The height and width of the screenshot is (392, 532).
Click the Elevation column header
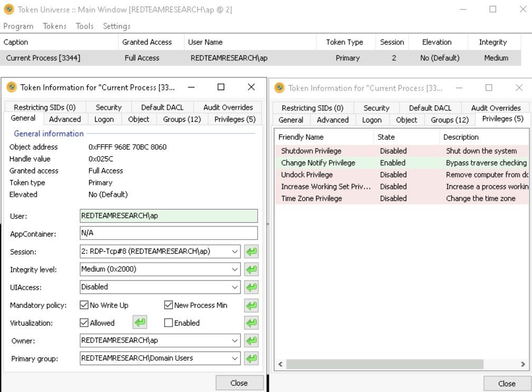point(439,42)
